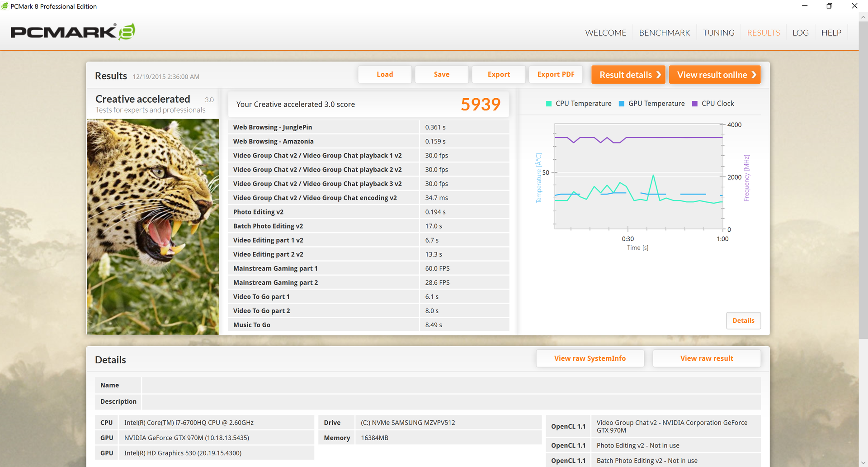Click the PCMark app icon in title bar

[x=5, y=6]
